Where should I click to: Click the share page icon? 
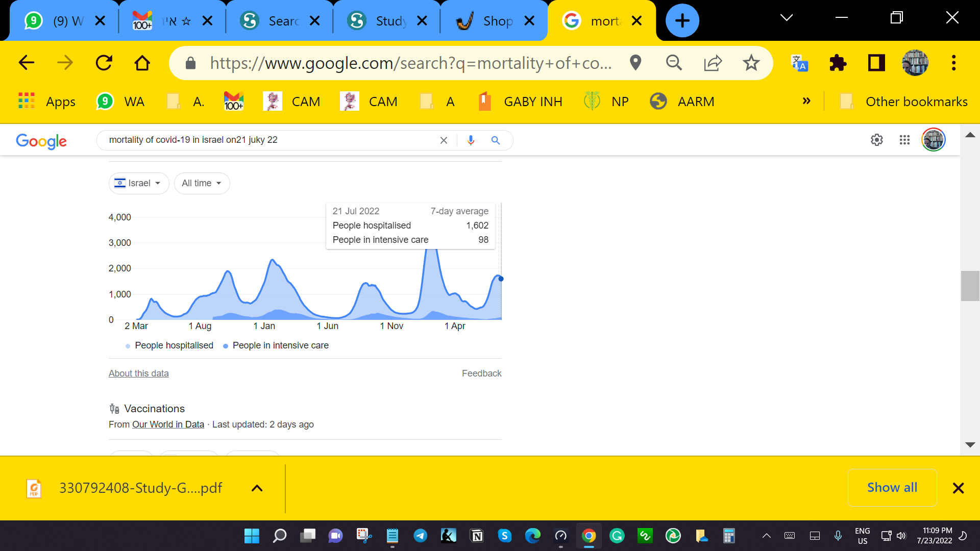713,63
